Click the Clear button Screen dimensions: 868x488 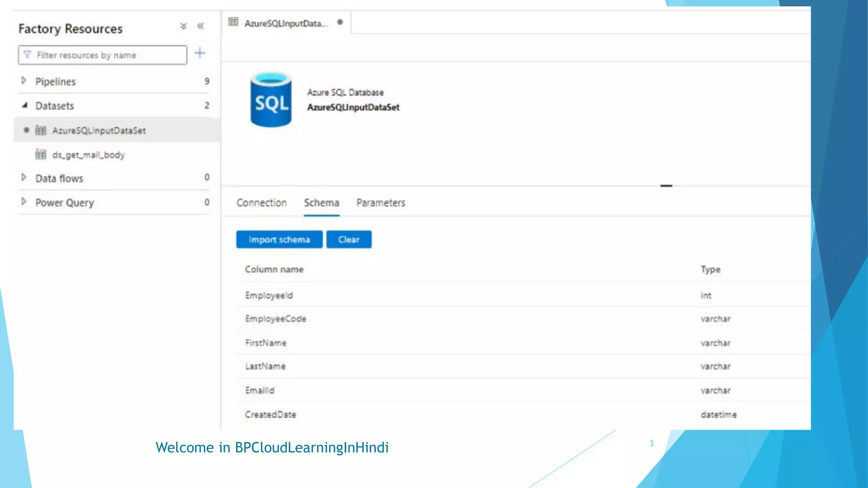pos(349,239)
